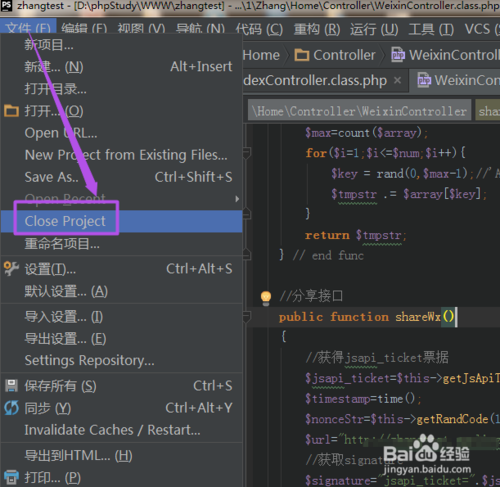Click the '//分享接口' comment line

tap(311, 296)
